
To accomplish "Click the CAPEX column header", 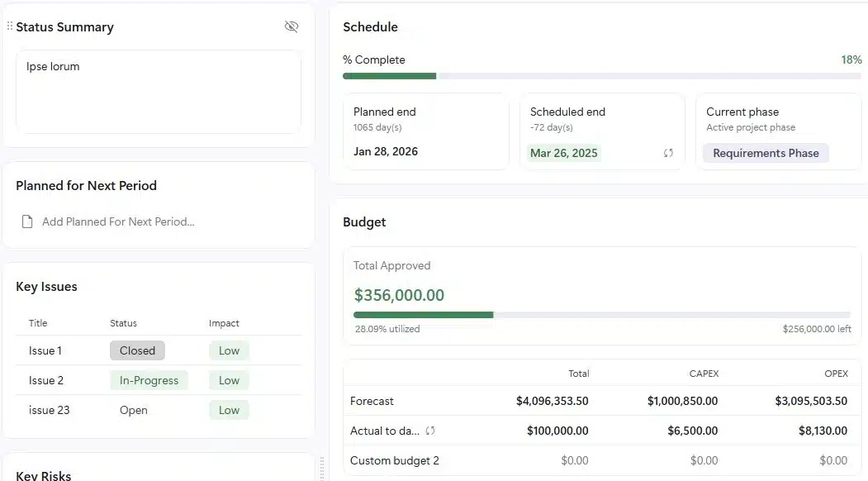I will click(x=704, y=374).
